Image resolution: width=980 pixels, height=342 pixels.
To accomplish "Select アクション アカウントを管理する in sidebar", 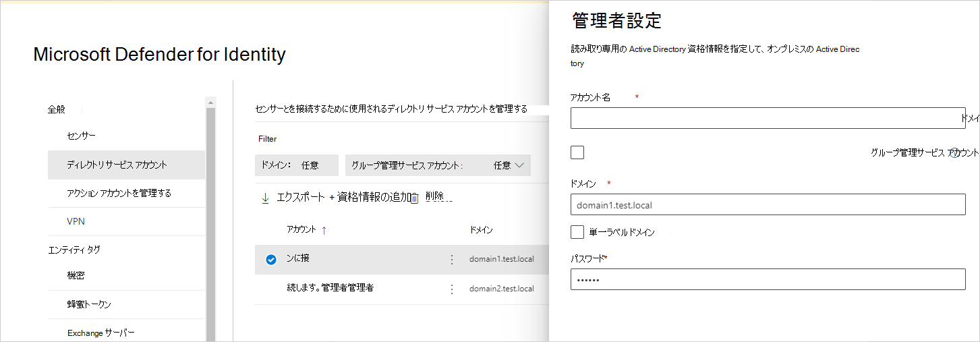I will click(119, 193).
